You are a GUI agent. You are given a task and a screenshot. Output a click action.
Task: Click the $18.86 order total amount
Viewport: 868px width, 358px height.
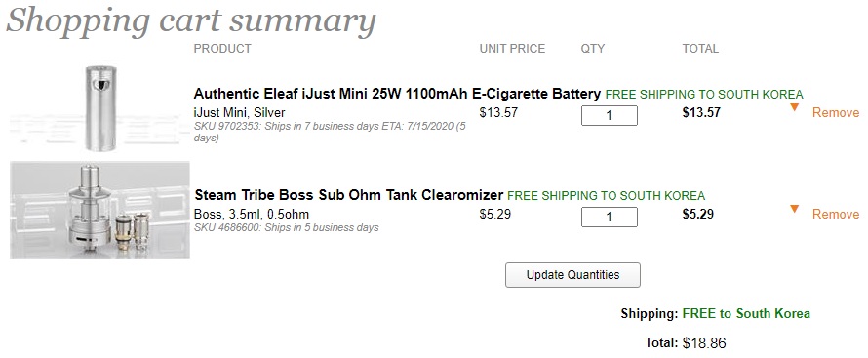coord(704,343)
